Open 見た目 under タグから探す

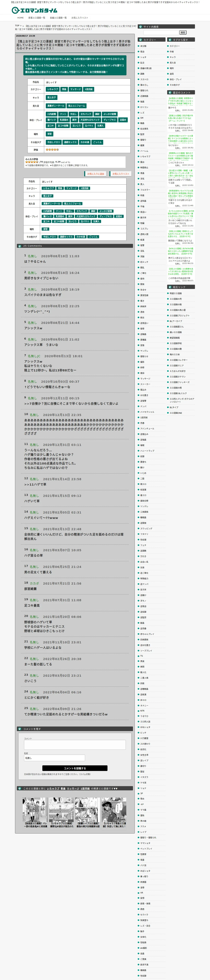point(173,63)
